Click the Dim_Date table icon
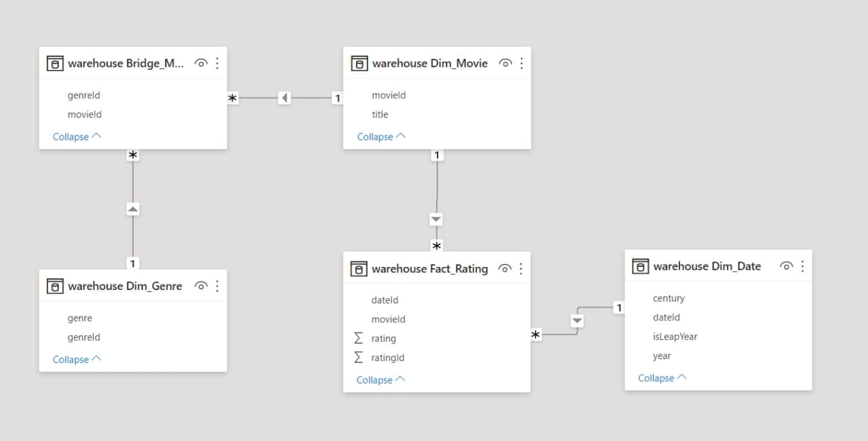The image size is (868, 441). (x=639, y=267)
